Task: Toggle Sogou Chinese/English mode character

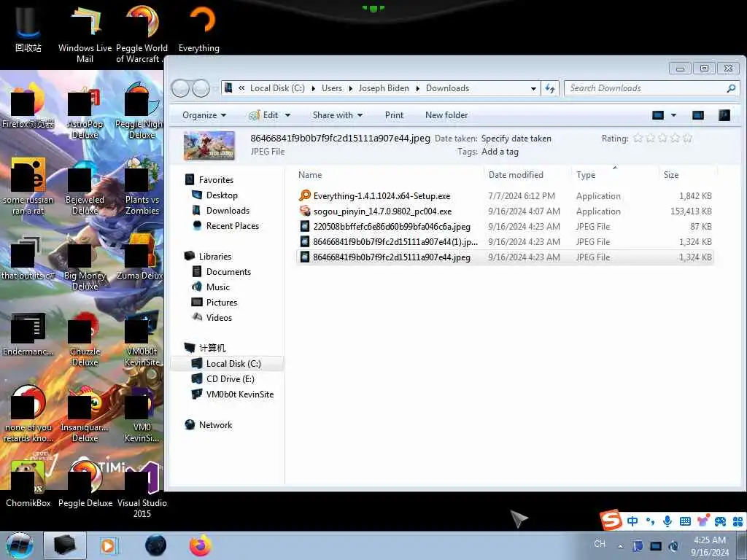Action: (632, 521)
